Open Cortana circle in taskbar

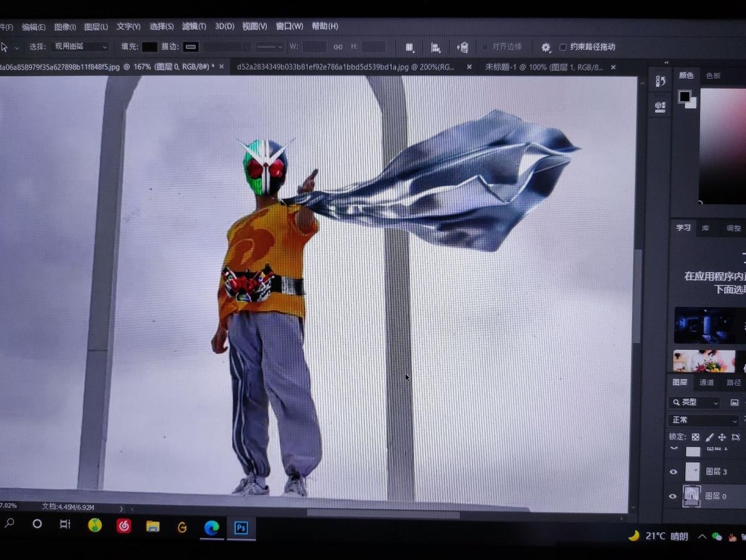[37, 524]
